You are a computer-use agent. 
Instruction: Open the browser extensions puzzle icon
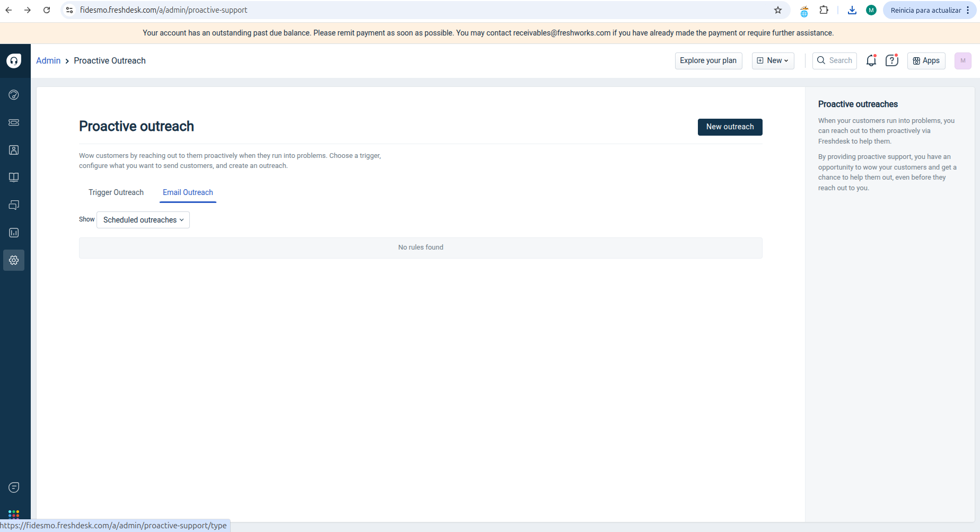coord(824,10)
